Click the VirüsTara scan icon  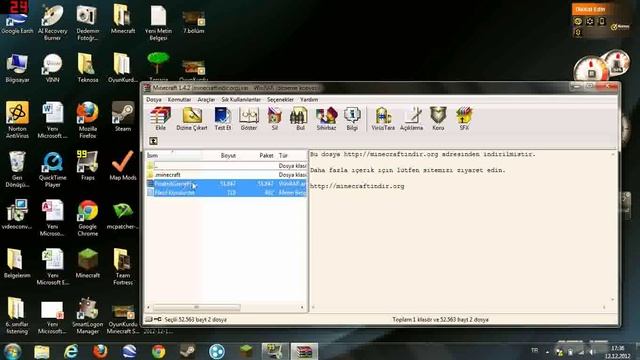[x=383, y=118]
